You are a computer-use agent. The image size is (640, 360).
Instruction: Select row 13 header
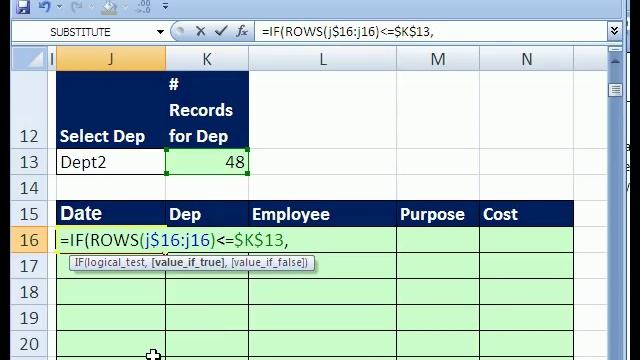click(x=29, y=162)
